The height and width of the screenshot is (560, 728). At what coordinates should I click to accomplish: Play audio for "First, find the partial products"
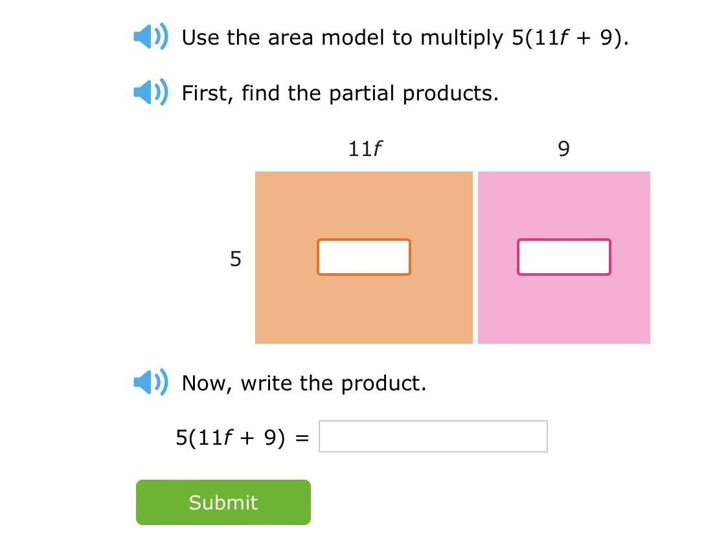(150, 93)
